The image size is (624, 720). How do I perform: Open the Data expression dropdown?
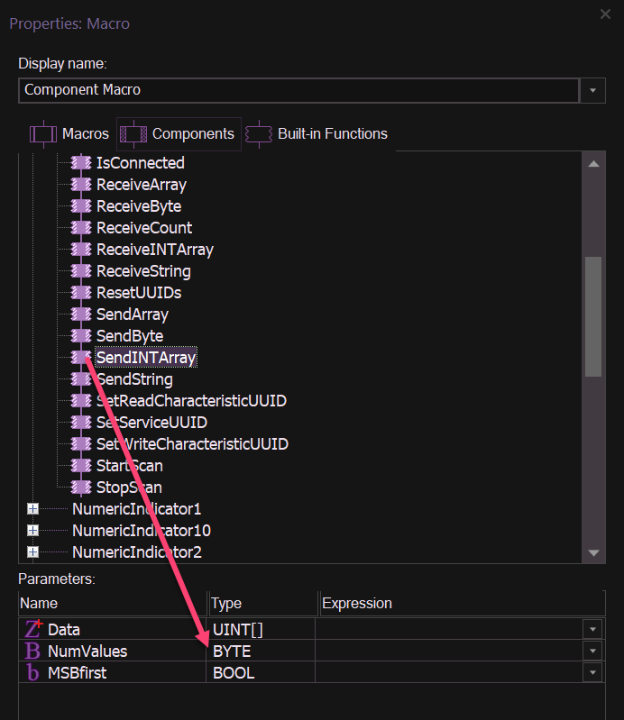coord(593,629)
